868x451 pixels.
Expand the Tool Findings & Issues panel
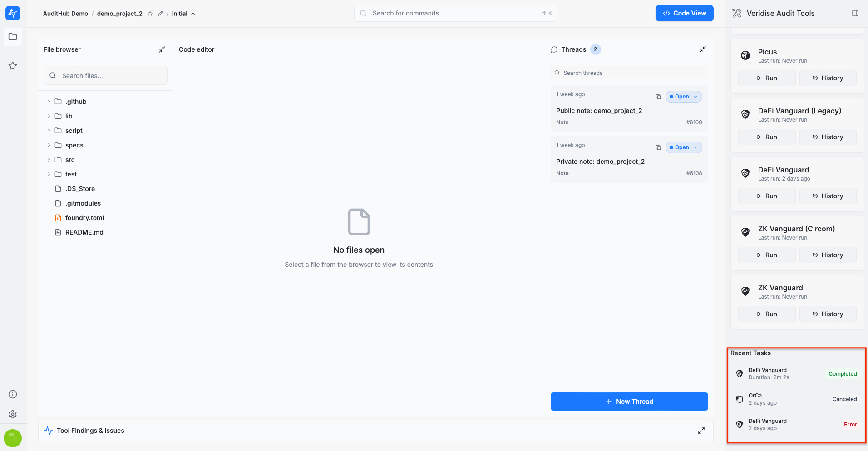[x=701, y=431]
